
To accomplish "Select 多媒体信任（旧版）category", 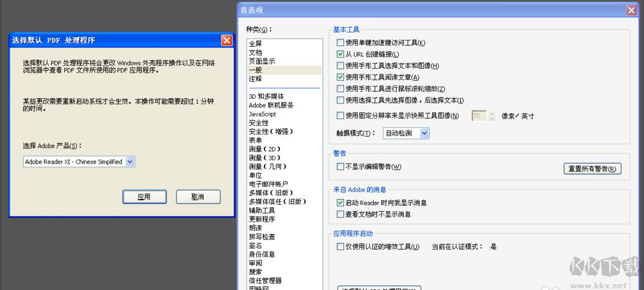I will pyautogui.click(x=277, y=201).
